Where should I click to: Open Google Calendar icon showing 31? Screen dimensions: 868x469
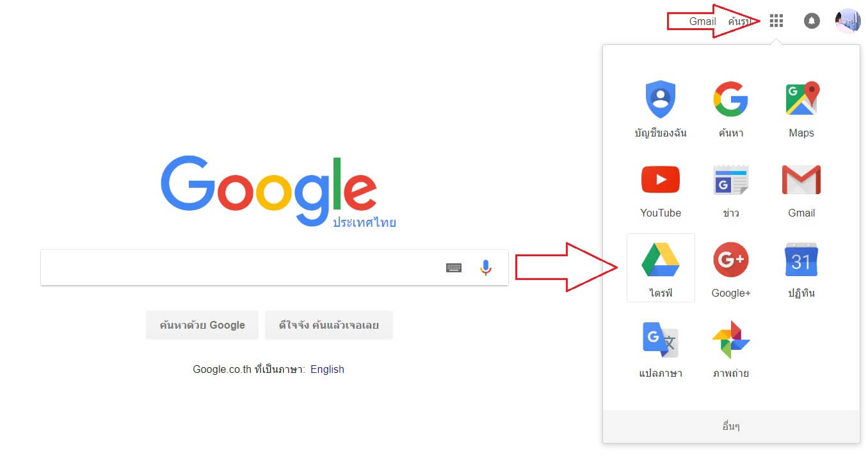coord(801,259)
